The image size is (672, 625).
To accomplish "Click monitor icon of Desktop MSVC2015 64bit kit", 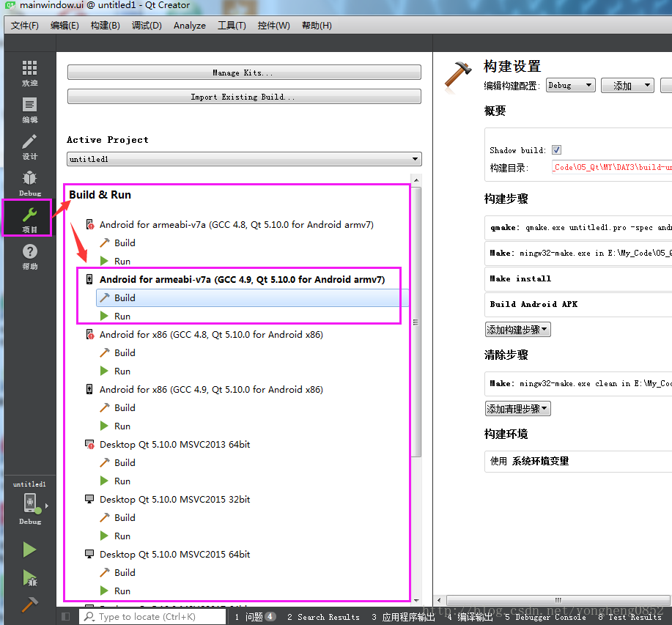I will coord(89,553).
